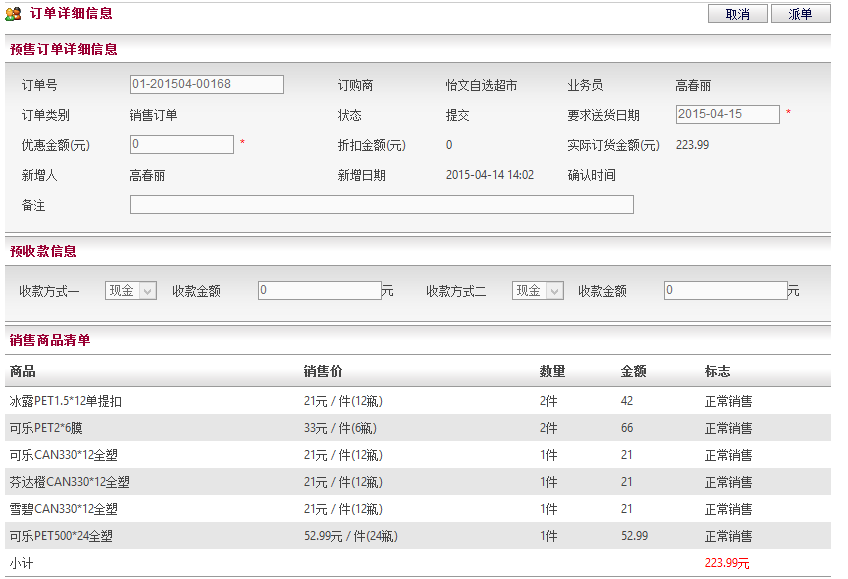
Task: Click the 取消 button
Action: (x=737, y=14)
